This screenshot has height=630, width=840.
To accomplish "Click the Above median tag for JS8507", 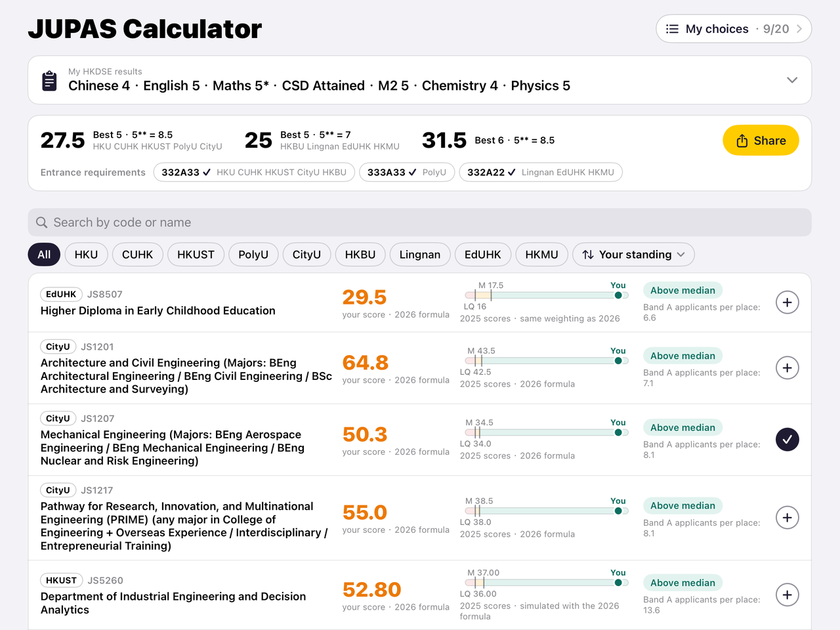I will [x=682, y=291].
